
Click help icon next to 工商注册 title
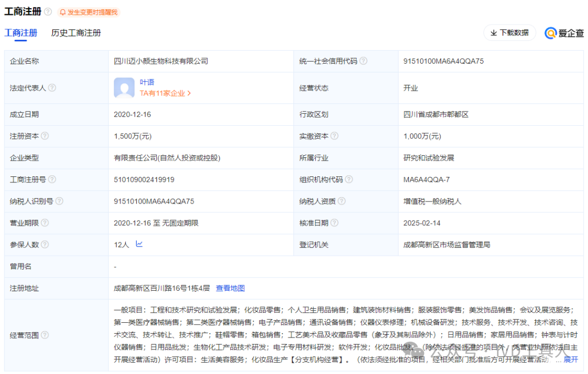pos(48,11)
